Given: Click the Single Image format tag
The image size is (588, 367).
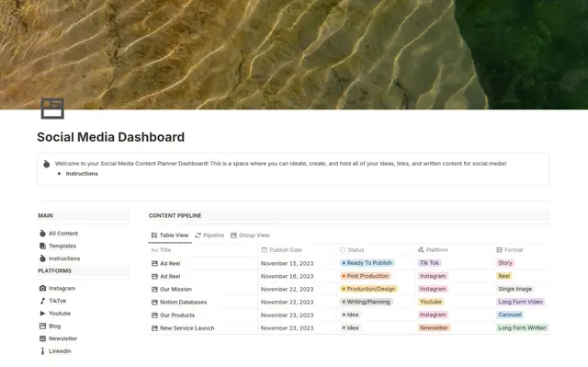Looking at the screenshot, I should click(x=514, y=289).
